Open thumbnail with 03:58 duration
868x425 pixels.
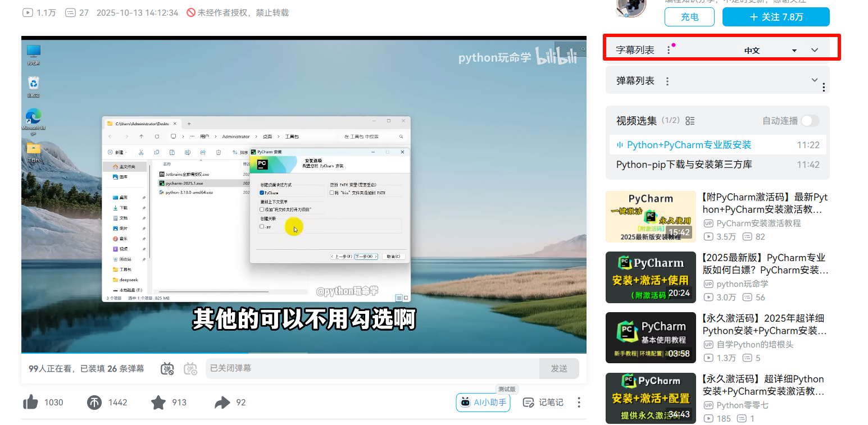[x=651, y=338]
